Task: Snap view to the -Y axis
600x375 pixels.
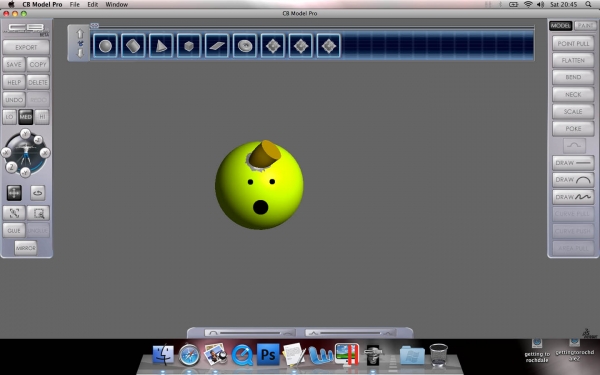Action: click(25, 172)
